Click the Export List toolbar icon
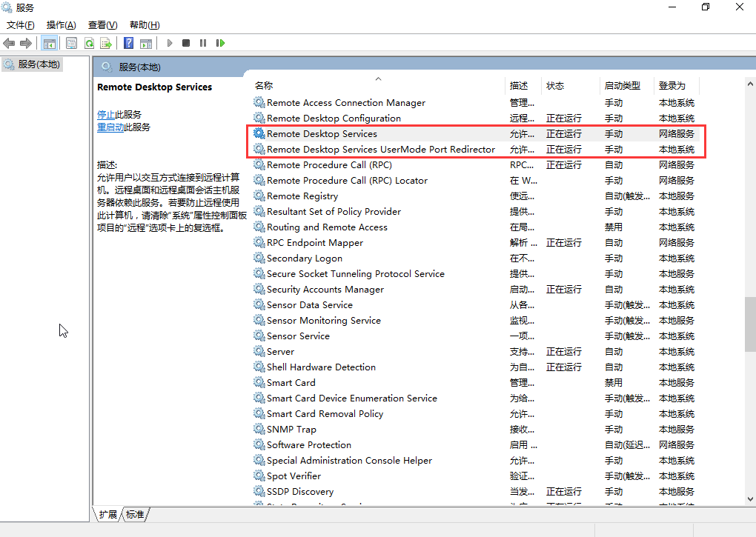This screenshot has height=537, width=756. coord(106,44)
